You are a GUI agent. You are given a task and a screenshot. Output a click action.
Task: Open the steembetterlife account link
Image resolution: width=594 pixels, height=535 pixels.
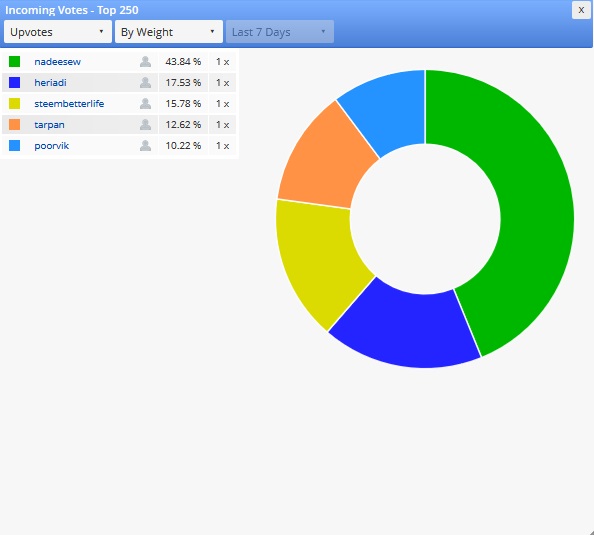(69, 104)
